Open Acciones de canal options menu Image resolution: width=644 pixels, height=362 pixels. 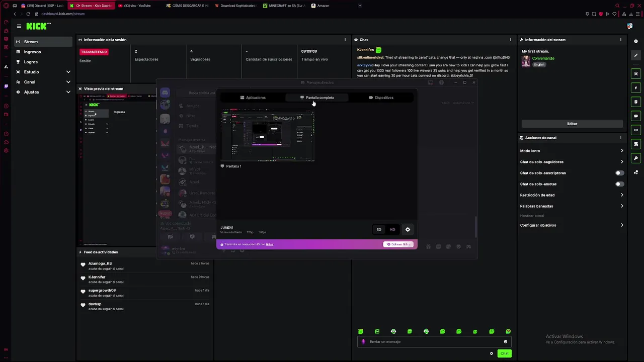click(621, 138)
